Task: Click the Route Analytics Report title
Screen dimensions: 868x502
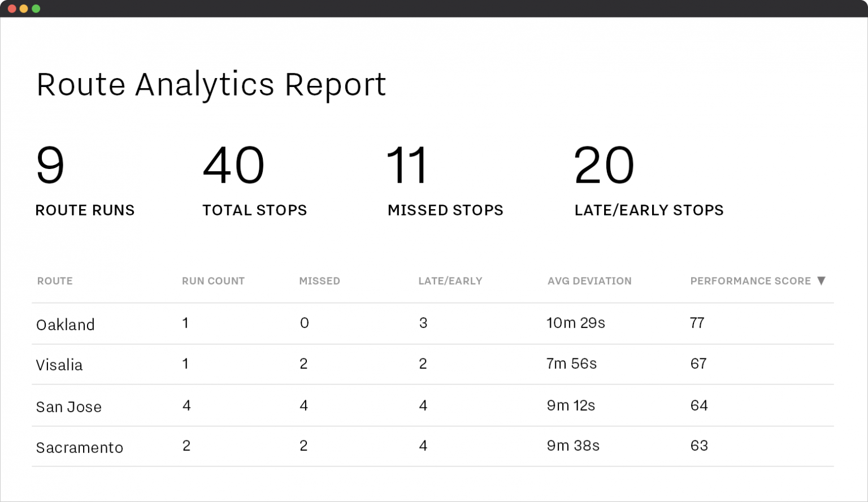Action: click(x=211, y=84)
